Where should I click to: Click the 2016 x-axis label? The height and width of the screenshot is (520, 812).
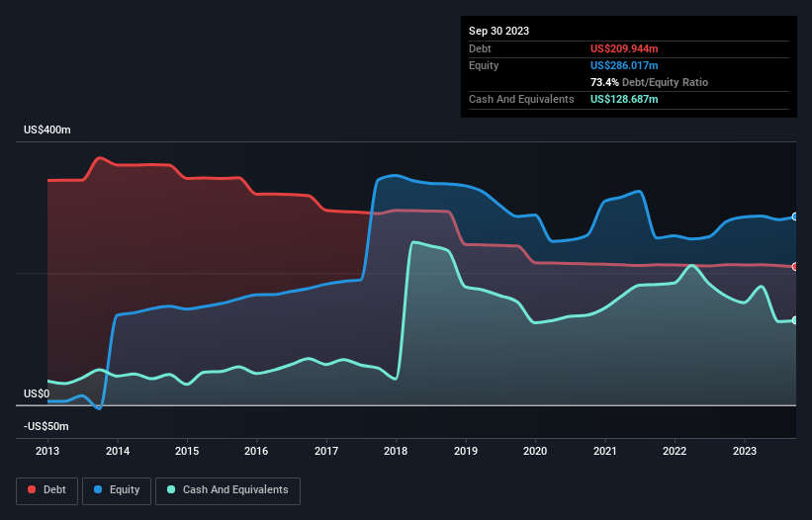point(256,451)
